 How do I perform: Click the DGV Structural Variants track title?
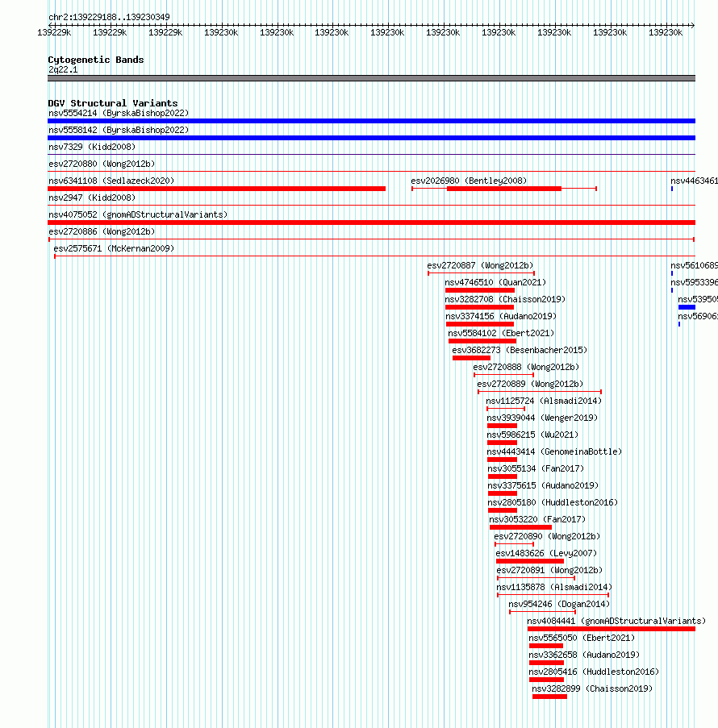(113, 103)
